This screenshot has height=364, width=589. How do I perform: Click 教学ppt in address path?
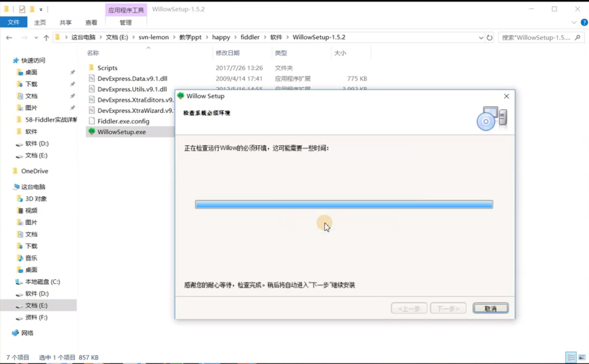click(190, 37)
